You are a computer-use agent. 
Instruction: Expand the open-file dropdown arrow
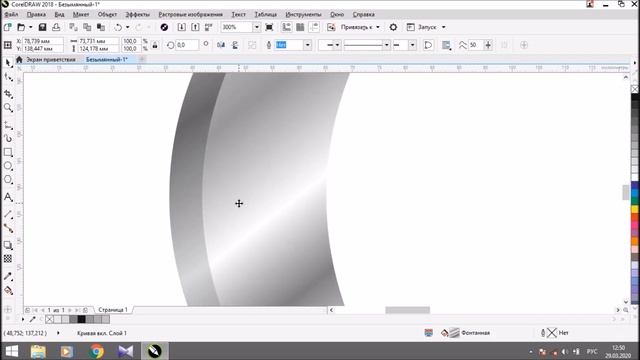31,27
